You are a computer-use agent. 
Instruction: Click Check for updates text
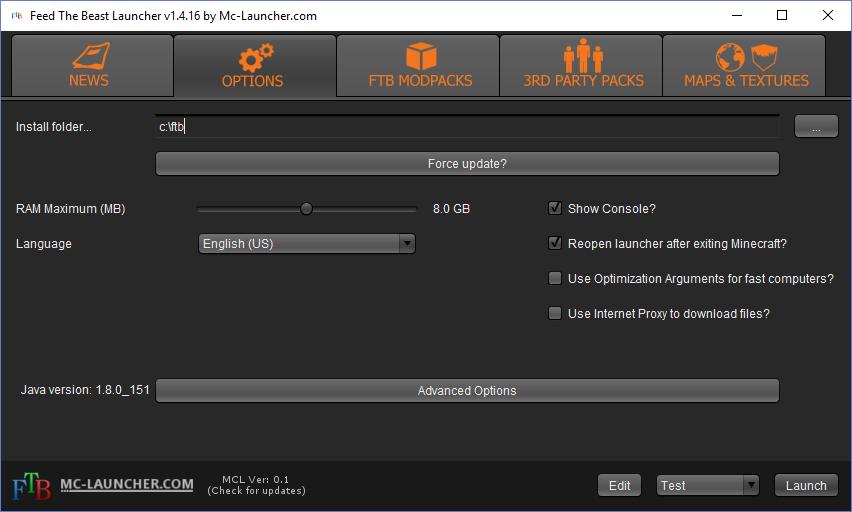256,491
